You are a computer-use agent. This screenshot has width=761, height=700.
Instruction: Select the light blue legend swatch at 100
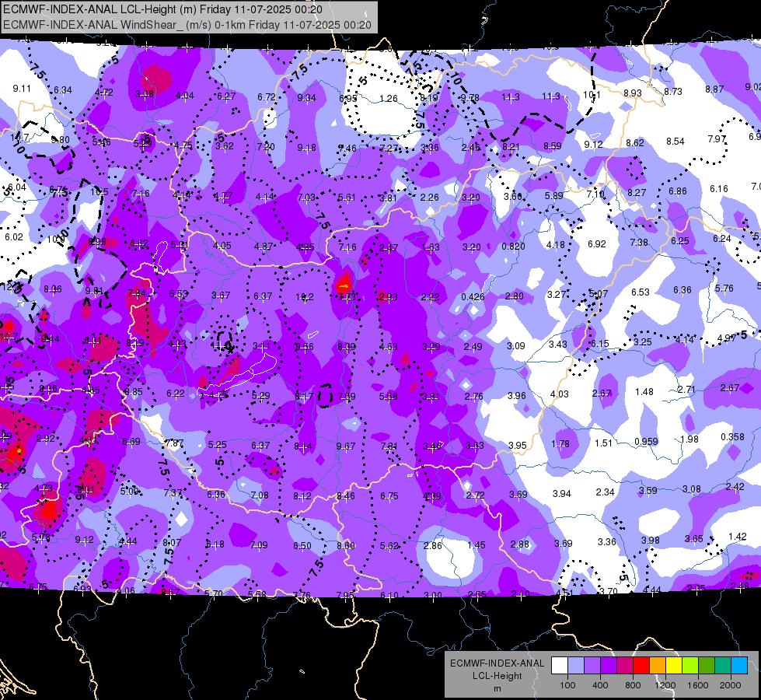pyautogui.click(x=575, y=665)
